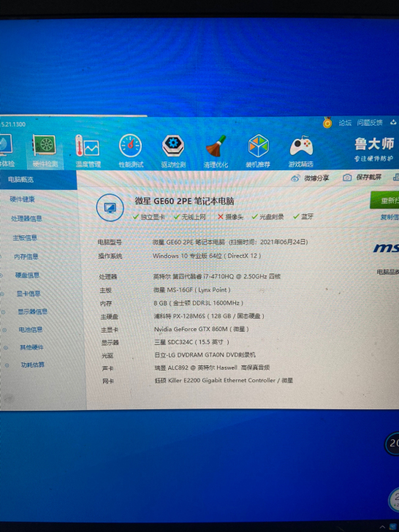399x532 pixels.
Task: Click the Windows 10 专业版 64位 value
Action: 207,256
